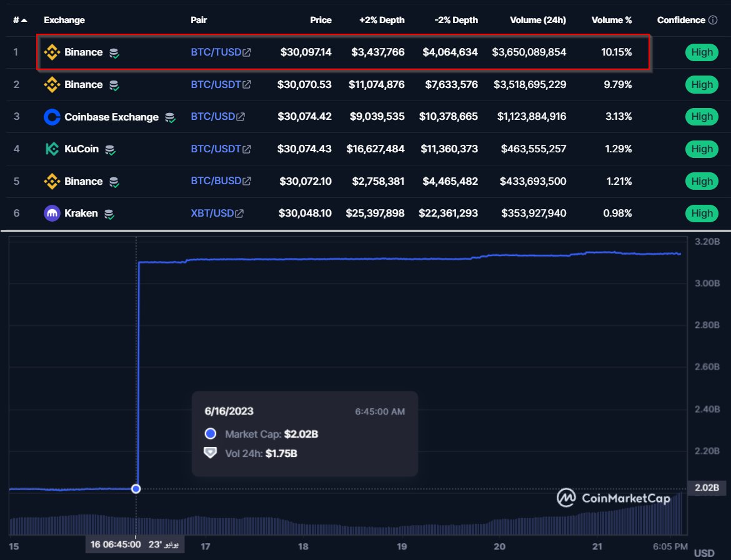Click Kraken +2% depth $25,397,898
The height and width of the screenshot is (560, 731).
[375, 214]
